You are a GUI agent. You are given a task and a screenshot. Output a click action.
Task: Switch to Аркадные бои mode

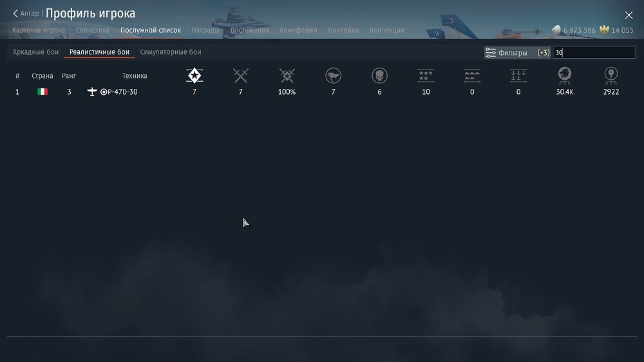(x=35, y=52)
